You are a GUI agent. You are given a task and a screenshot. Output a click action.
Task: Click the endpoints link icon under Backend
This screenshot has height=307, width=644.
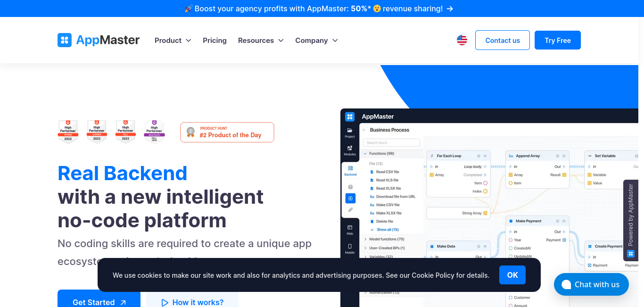pyautogui.click(x=350, y=210)
